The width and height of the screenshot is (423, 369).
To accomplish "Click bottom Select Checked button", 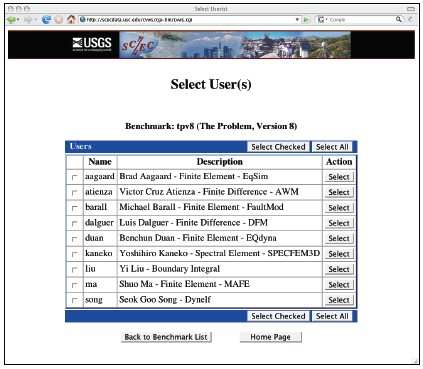I will (x=278, y=316).
